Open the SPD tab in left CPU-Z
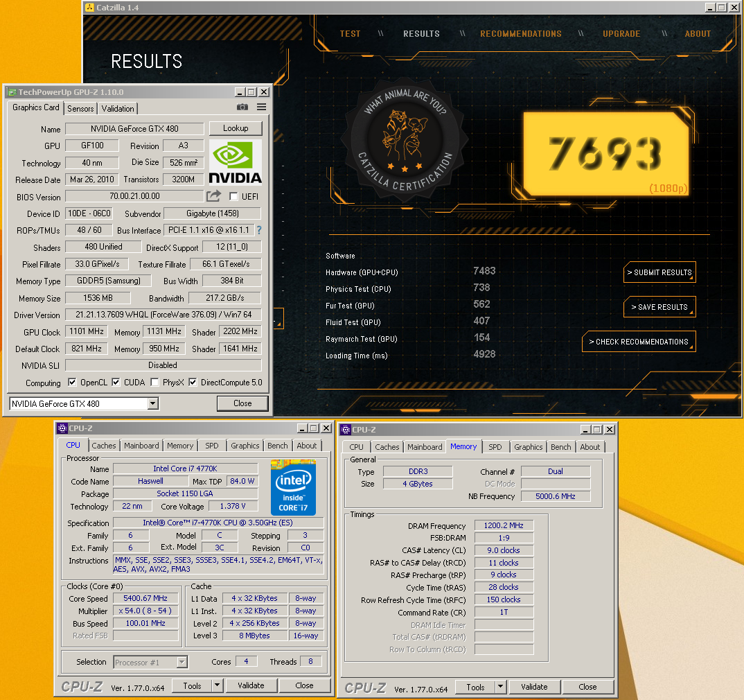The height and width of the screenshot is (700, 744). click(x=212, y=446)
